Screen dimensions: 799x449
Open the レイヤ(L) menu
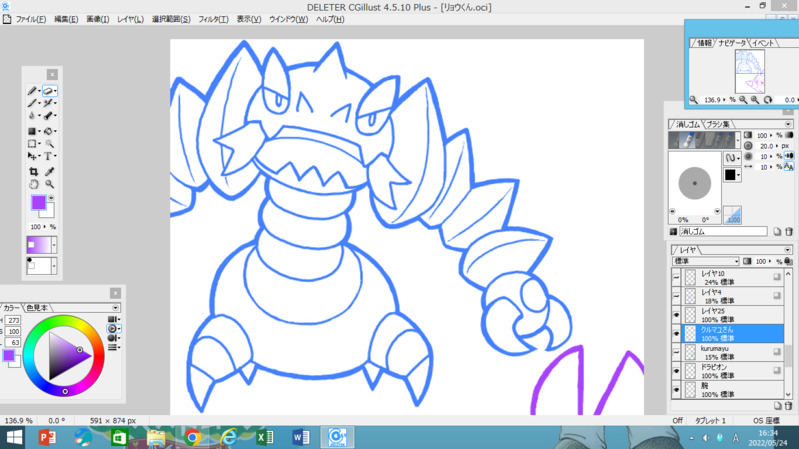point(130,19)
